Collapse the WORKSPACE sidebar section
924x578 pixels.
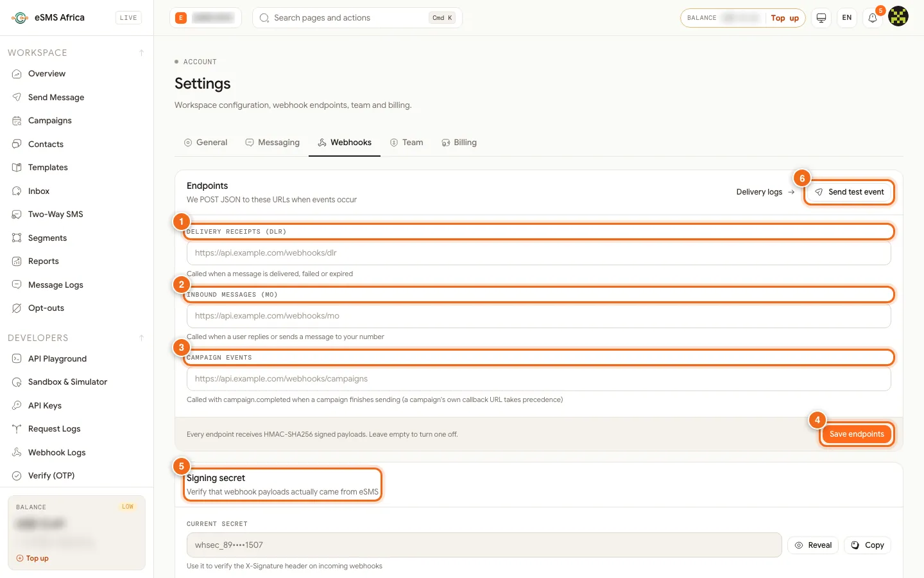[x=141, y=53]
